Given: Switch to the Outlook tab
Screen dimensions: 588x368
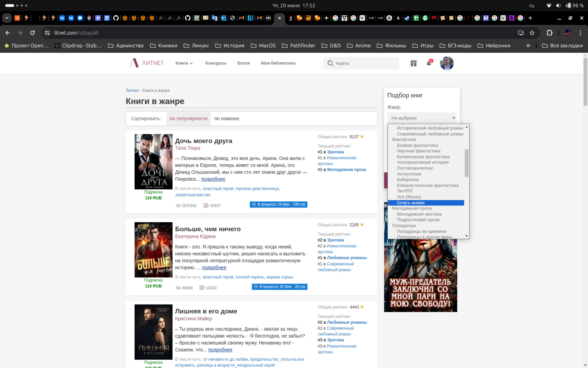Looking at the screenshot, I should [223, 18].
